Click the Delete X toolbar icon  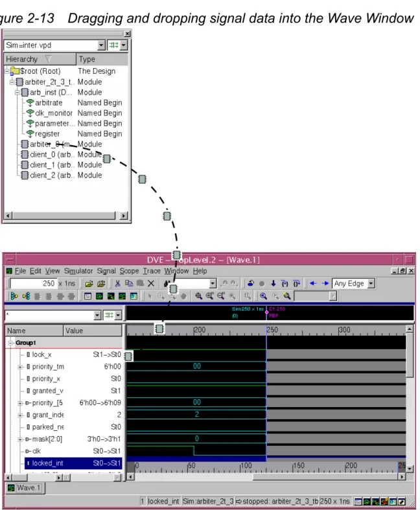tap(151, 283)
